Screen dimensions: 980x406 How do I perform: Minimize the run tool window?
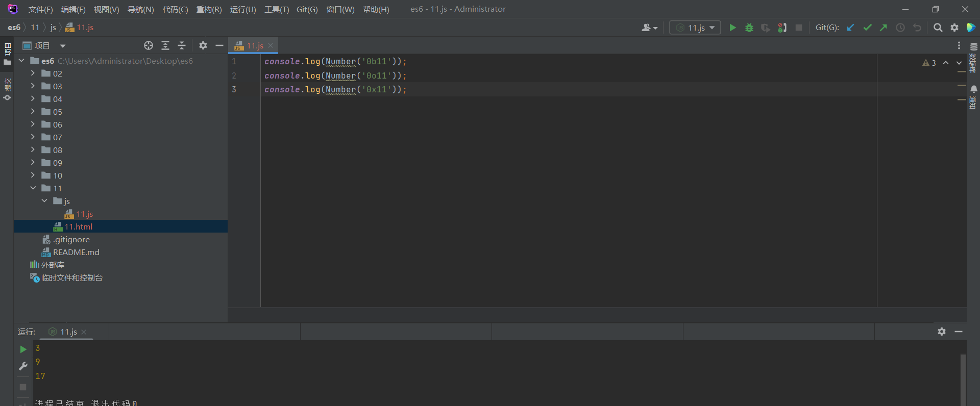(959, 332)
